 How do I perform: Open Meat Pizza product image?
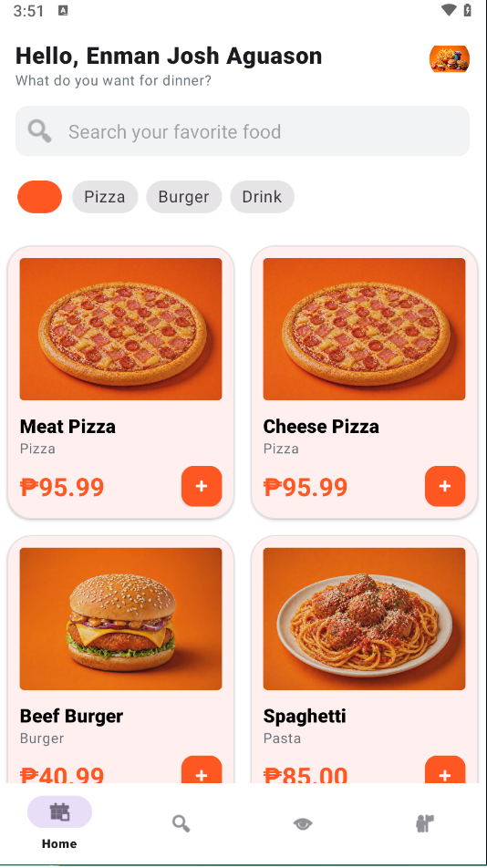click(120, 329)
